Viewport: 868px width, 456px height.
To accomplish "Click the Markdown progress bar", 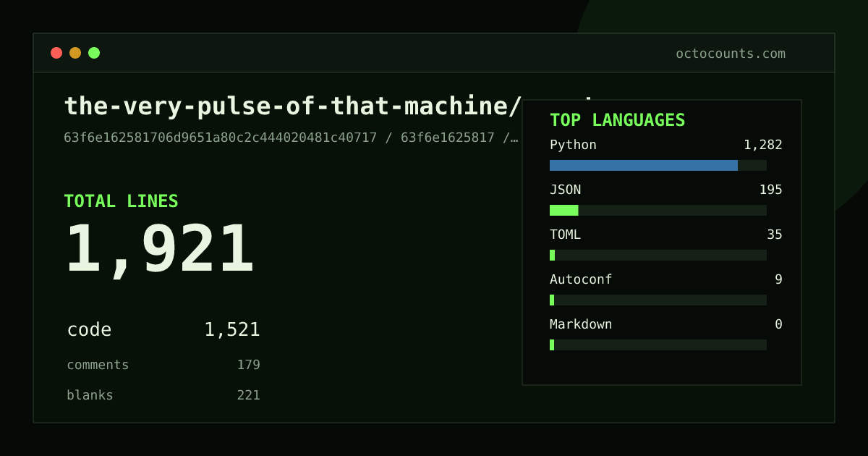I will click(658, 345).
